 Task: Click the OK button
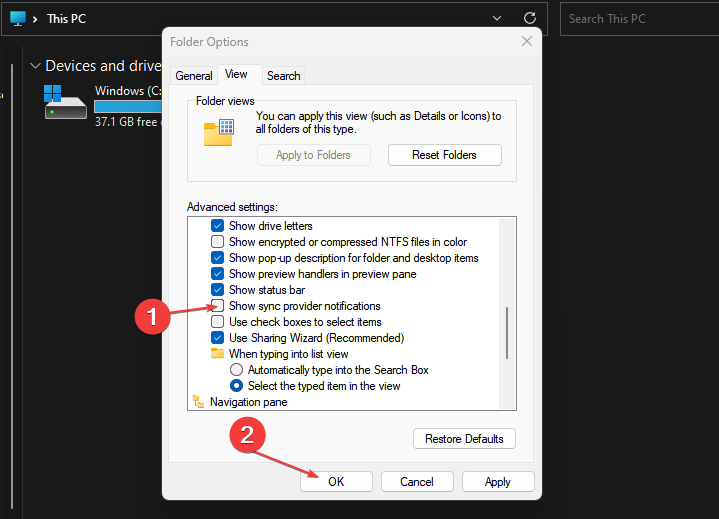pos(336,481)
